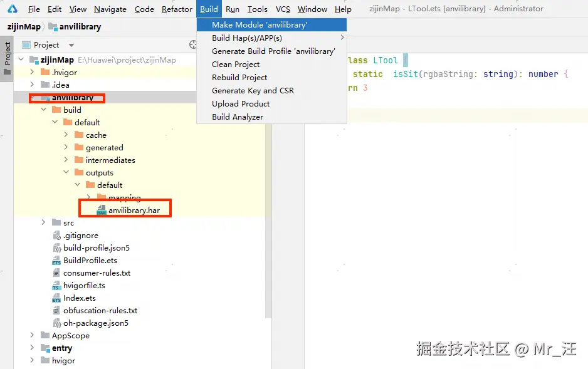Screen dimensions: 588x369
Task: Click the zijinMap breadcrumb
Action: coord(24,27)
